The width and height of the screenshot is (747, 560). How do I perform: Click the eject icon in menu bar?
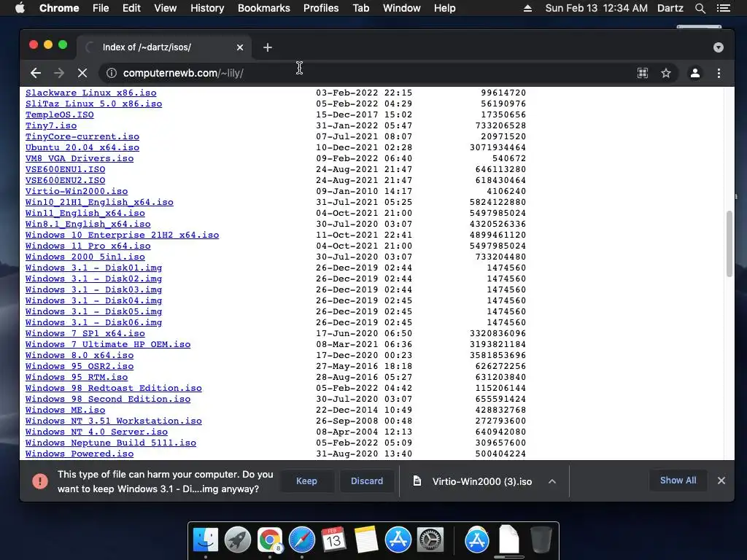click(x=527, y=8)
